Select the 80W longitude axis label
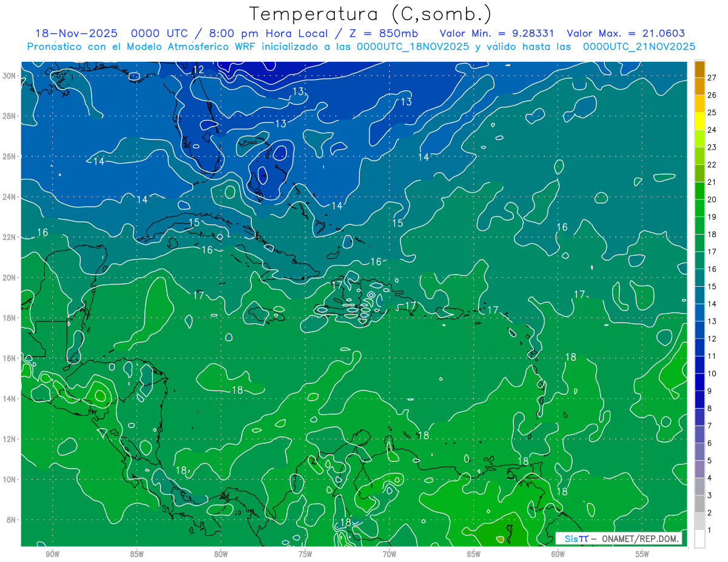 click(221, 555)
